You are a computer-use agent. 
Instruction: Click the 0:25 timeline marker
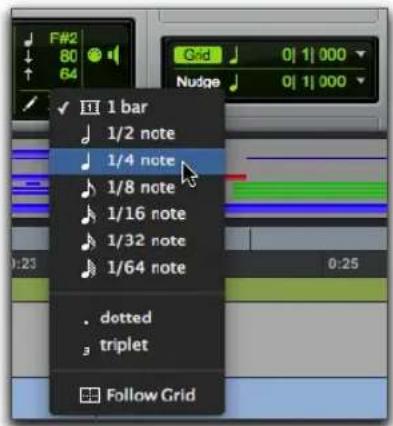tap(343, 264)
